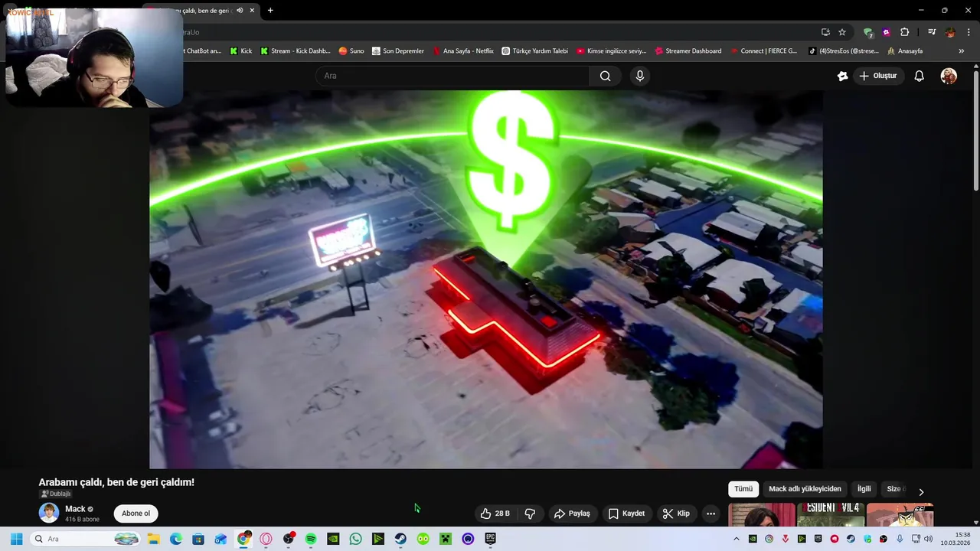Open Opera GX from the taskbar
The image size is (980, 551).
(x=266, y=539)
